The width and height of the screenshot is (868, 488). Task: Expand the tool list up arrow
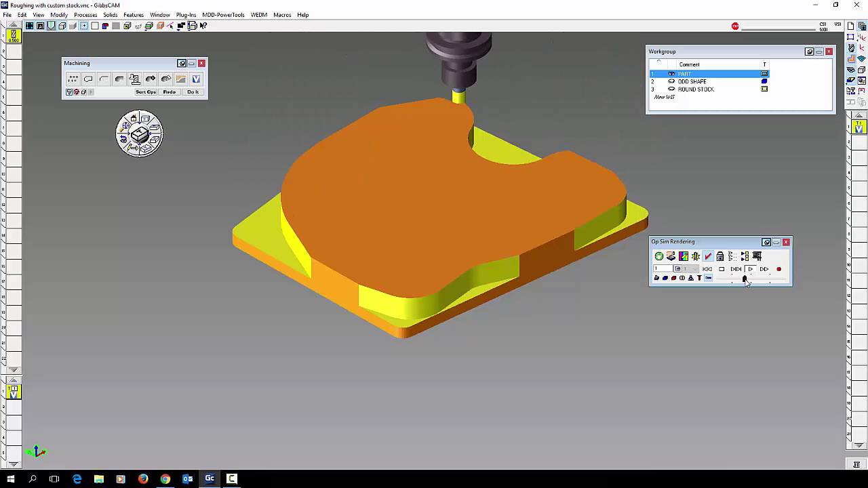(14, 24)
